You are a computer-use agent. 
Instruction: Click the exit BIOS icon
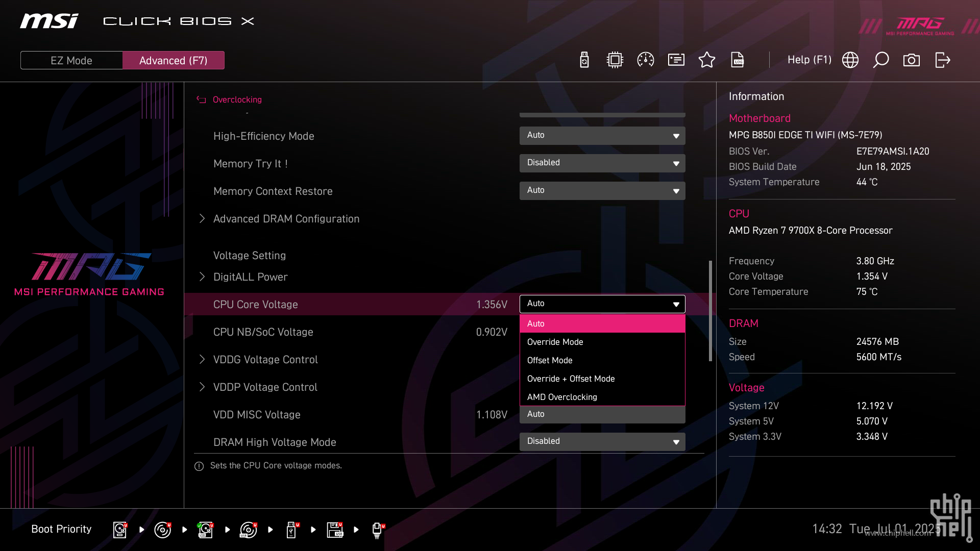coord(942,60)
